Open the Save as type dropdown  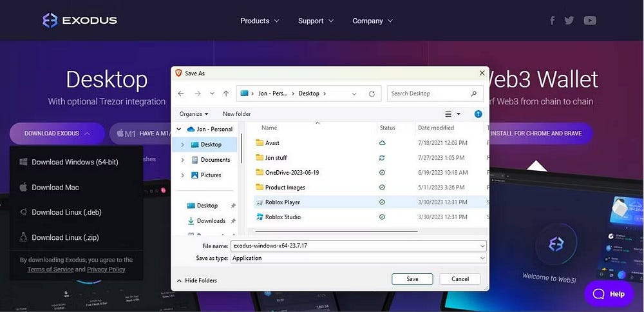[482, 258]
